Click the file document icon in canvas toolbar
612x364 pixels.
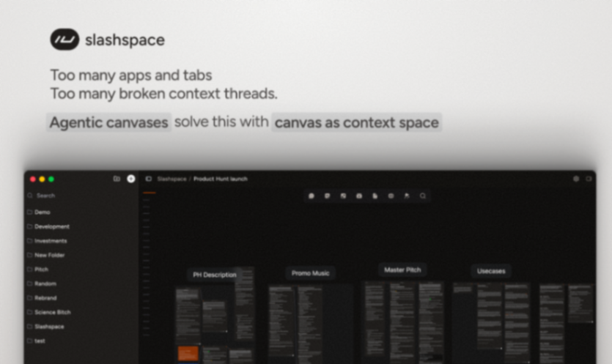(375, 196)
